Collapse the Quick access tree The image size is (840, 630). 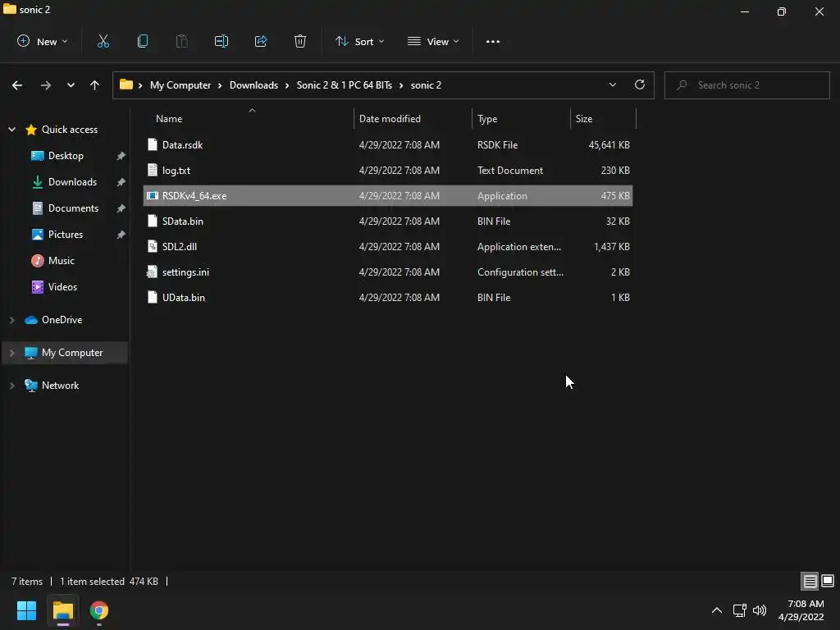[x=11, y=129]
